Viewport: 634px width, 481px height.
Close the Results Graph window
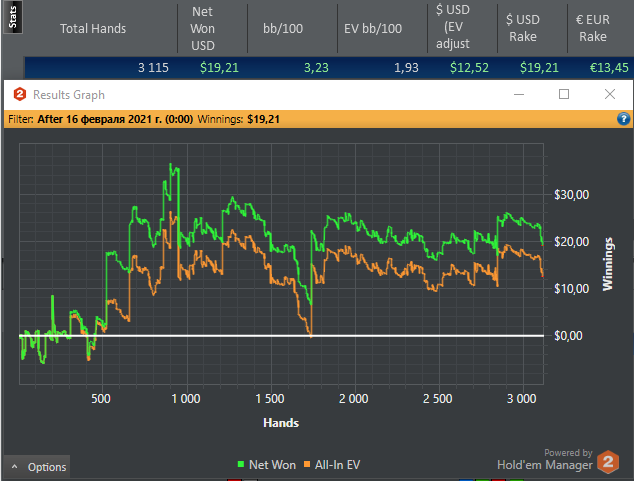(610, 94)
